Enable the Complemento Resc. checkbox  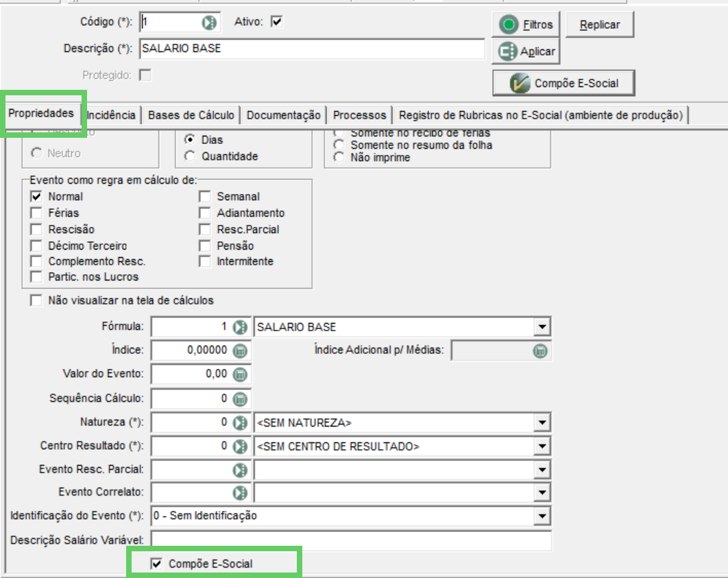(36, 261)
